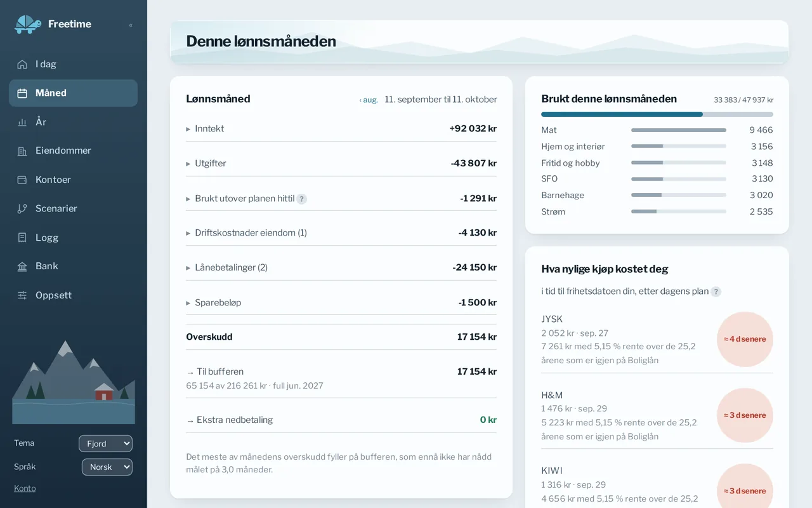Collapse the sidebar with the double-chevron
This screenshot has width=812, height=508.
pos(131,25)
